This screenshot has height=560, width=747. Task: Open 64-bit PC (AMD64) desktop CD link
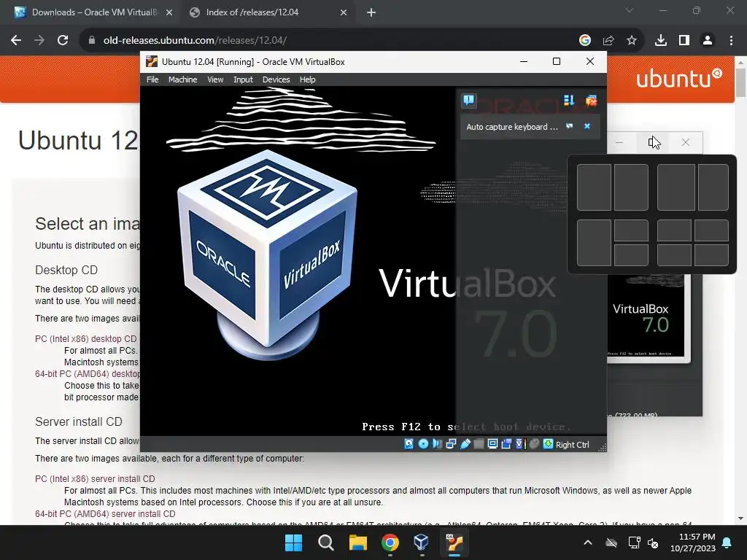coord(88,374)
